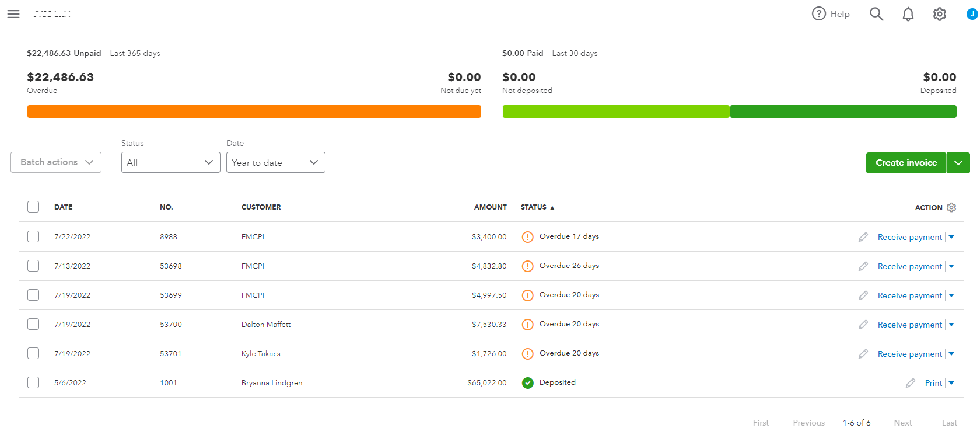Image resolution: width=980 pixels, height=435 pixels.
Task: Open the settings gear in top bar
Action: (x=939, y=14)
